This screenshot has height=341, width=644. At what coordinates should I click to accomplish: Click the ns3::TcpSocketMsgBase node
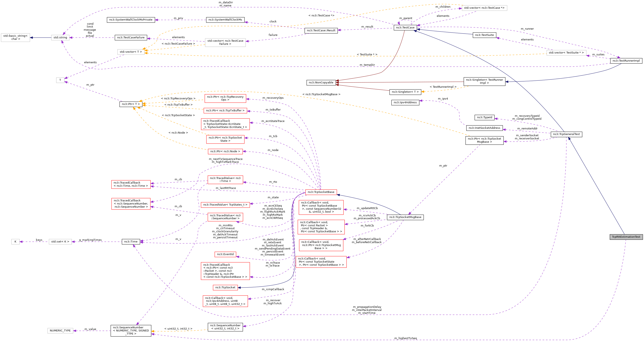point(405,217)
